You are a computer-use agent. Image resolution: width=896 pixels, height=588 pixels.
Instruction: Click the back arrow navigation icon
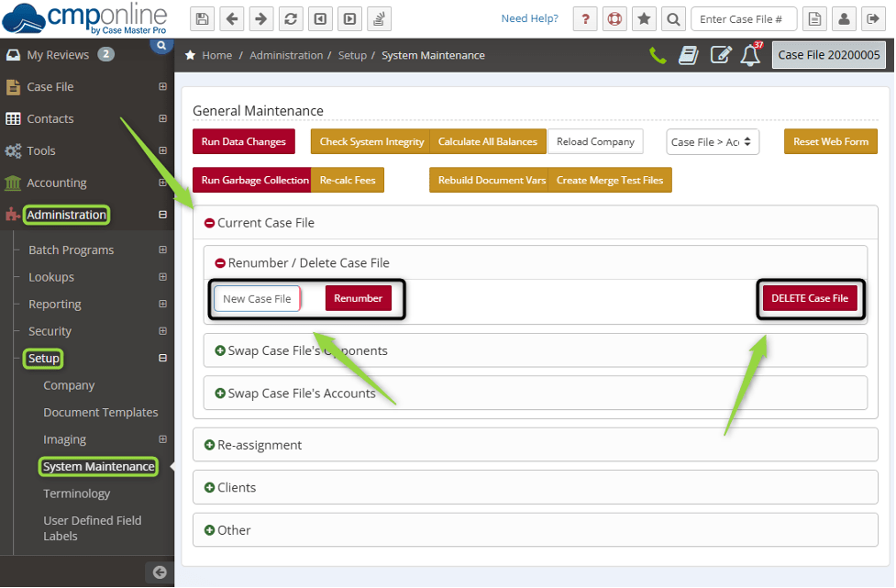click(x=231, y=18)
